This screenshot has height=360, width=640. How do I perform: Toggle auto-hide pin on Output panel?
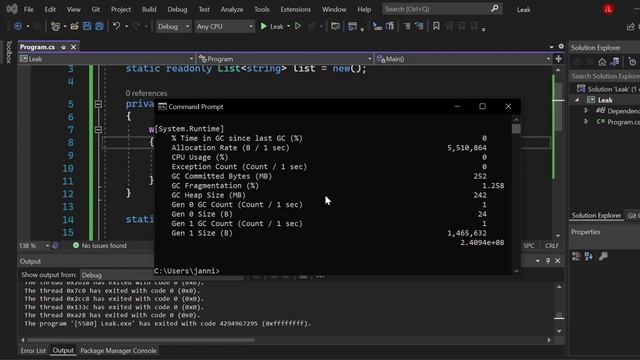coord(548,261)
